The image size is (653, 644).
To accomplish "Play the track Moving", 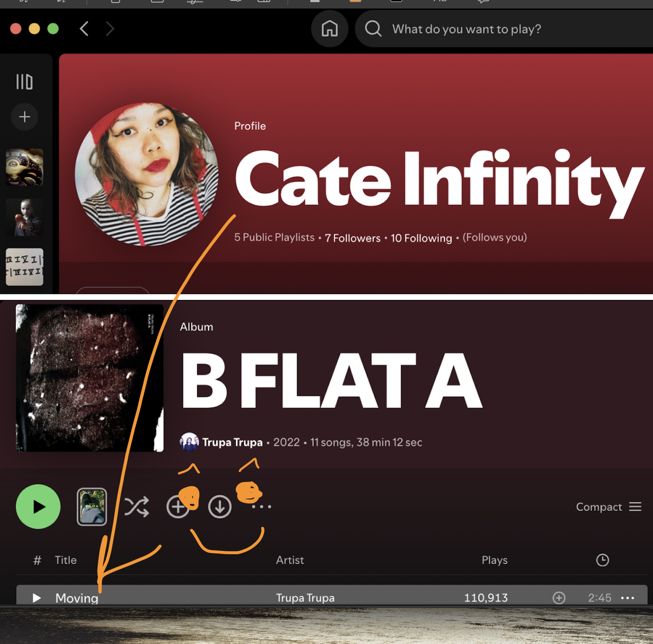I will coord(37,598).
